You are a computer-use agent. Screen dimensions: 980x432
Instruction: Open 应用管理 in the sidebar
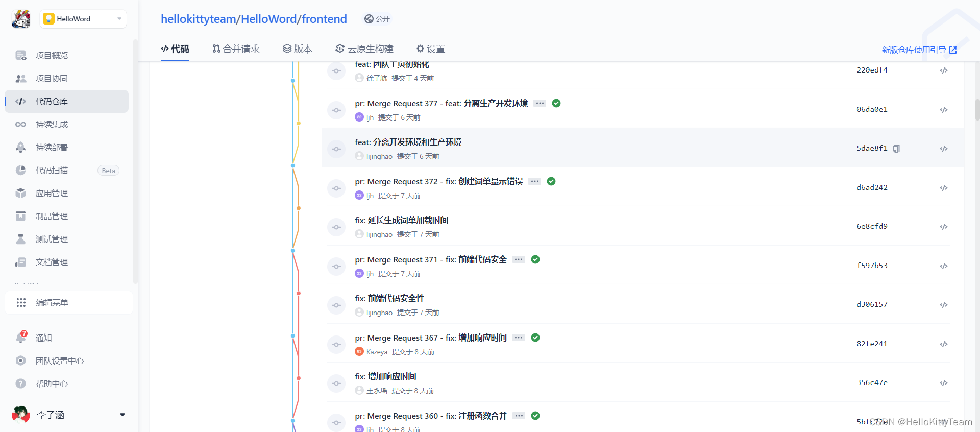[66, 193]
